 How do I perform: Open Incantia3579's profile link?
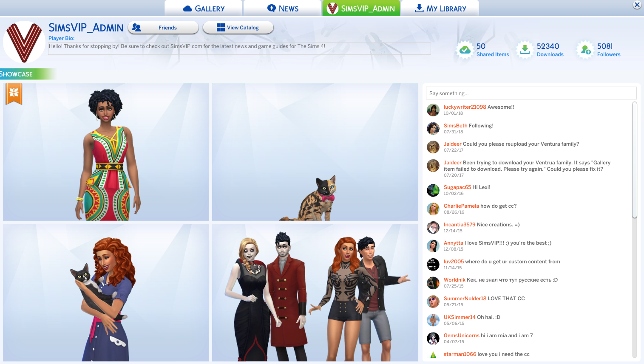coord(460,225)
